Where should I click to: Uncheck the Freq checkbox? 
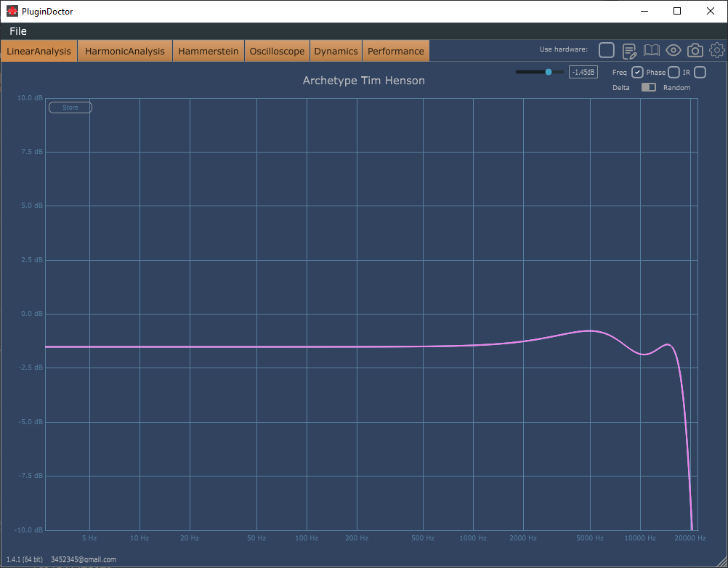637,72
